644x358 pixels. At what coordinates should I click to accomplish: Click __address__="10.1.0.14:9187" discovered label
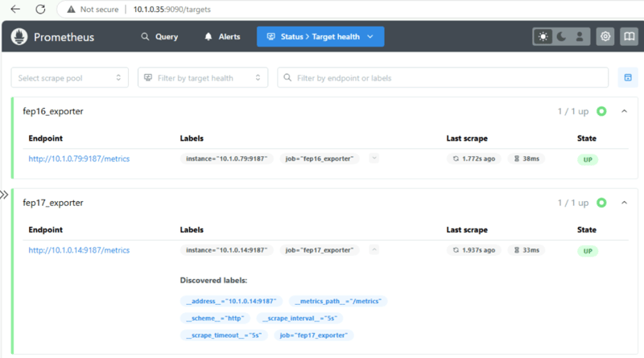tap(231, 302)
